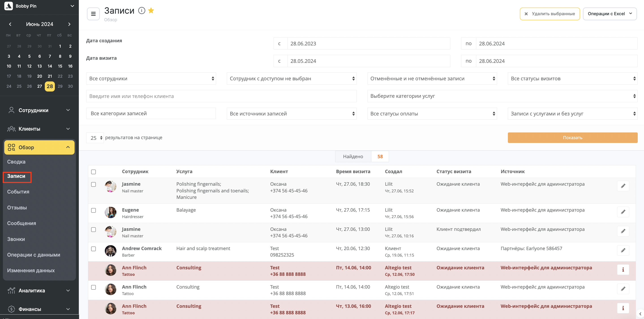Expand the Bobby Pin account chevron
The height and width of the screenshot is (319, 644).
(x=72, y=6)
